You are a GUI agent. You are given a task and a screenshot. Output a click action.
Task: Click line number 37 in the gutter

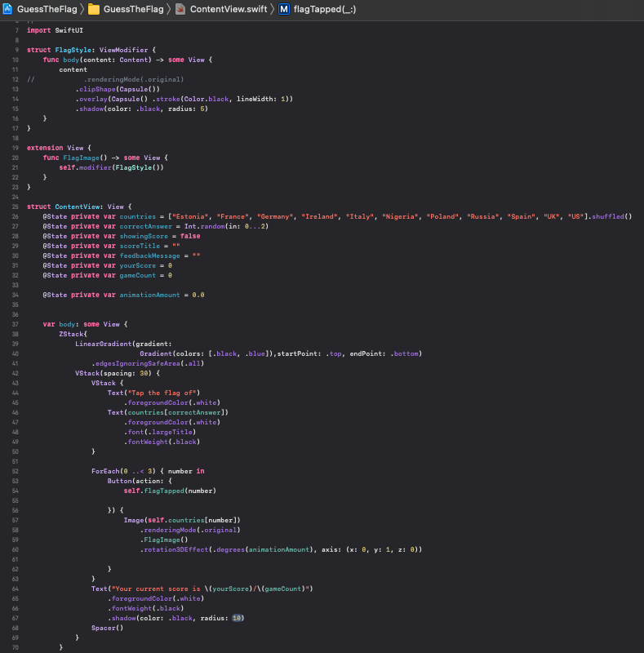pyautogui.click(x=15, y=324)
